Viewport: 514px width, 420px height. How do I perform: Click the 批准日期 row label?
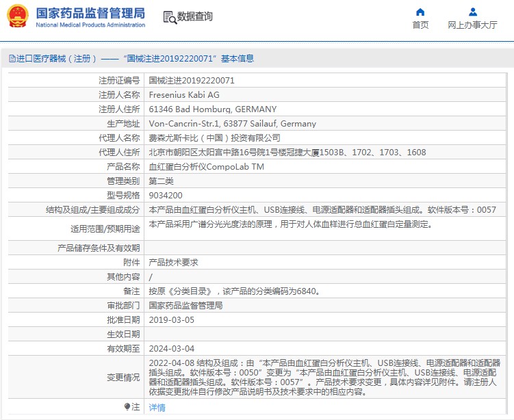123,320
